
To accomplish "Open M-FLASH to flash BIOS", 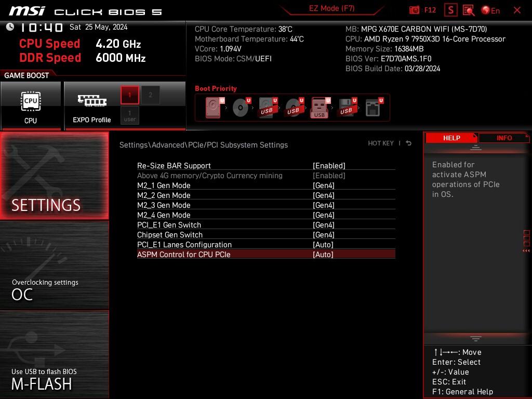I will (x=54, y=354).
